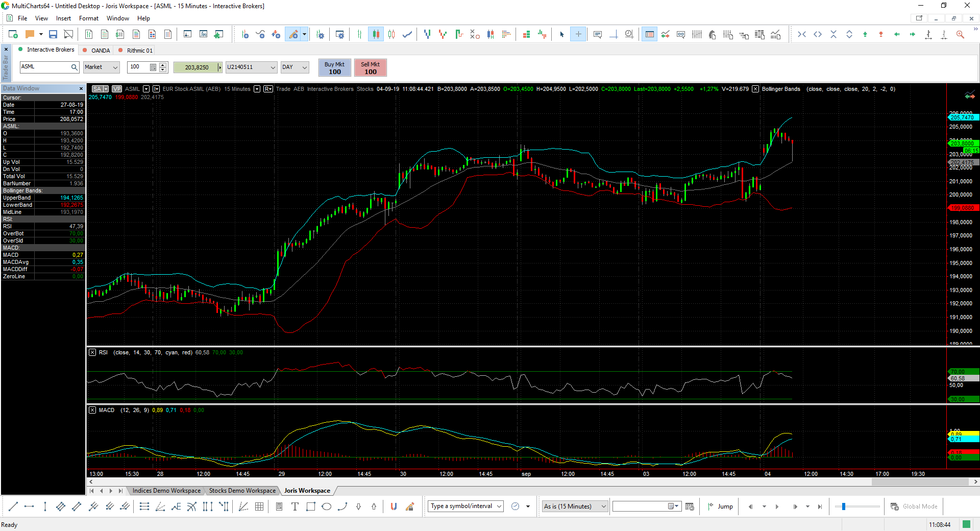Screen dimensions: 980x531
Task: Click the red down arrow toolbar icon
Action: 881,34
